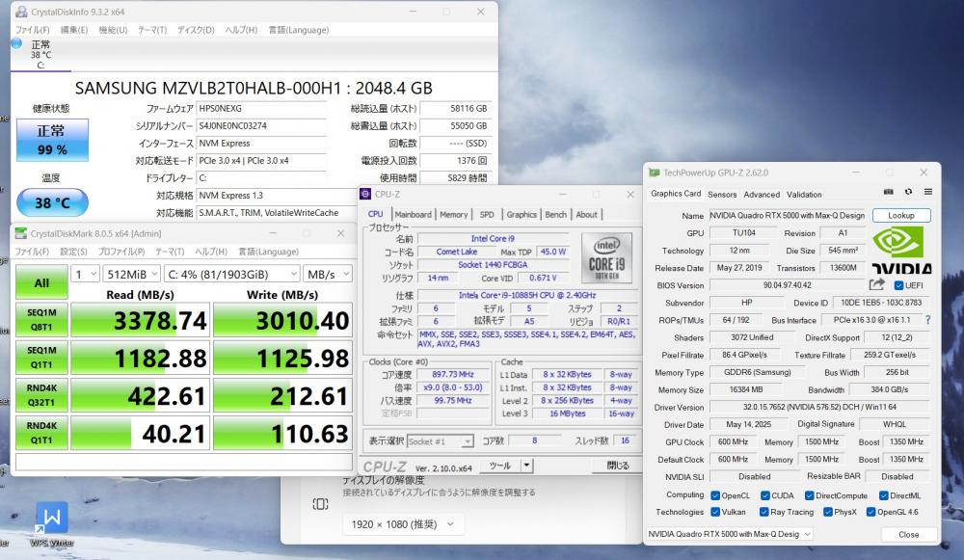Toggle the OpenCL checkbox
The image size is (964, 560).
pos(715,495)
